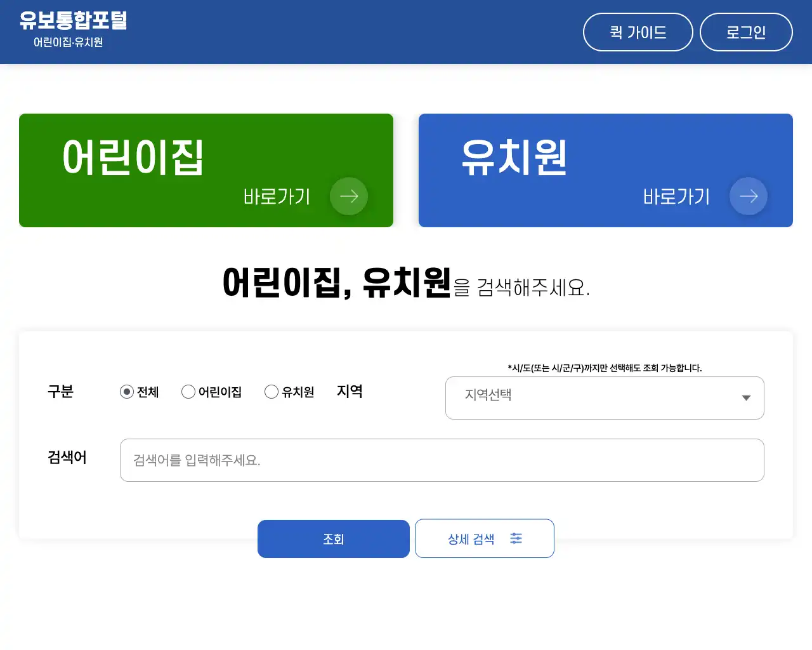
Task: Select the 어린이집 radio option
Action: 188,392
